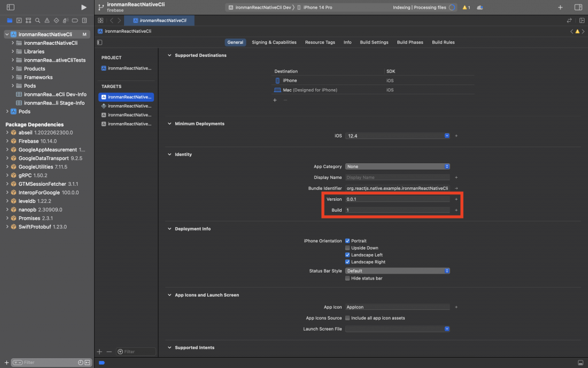The width and height of the screenshot is (588, 368).
Task: Click the warning indicator in the toolbar
Action: (x=466, y=7)
